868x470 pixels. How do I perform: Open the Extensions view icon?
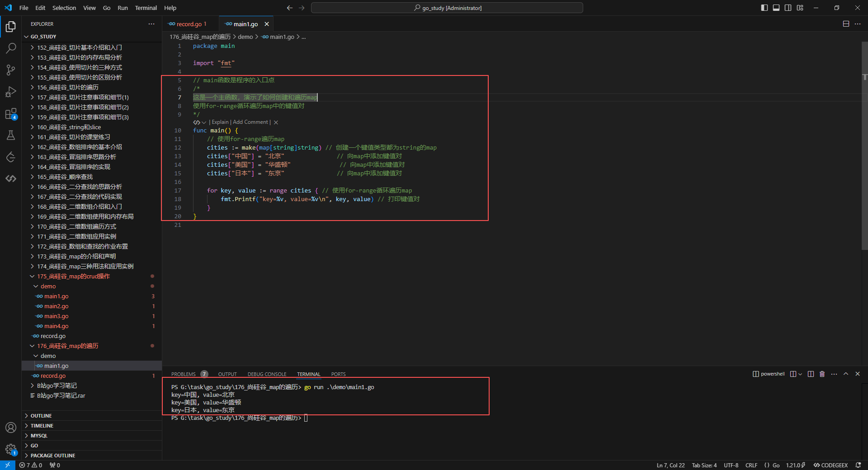coord(11,113)
